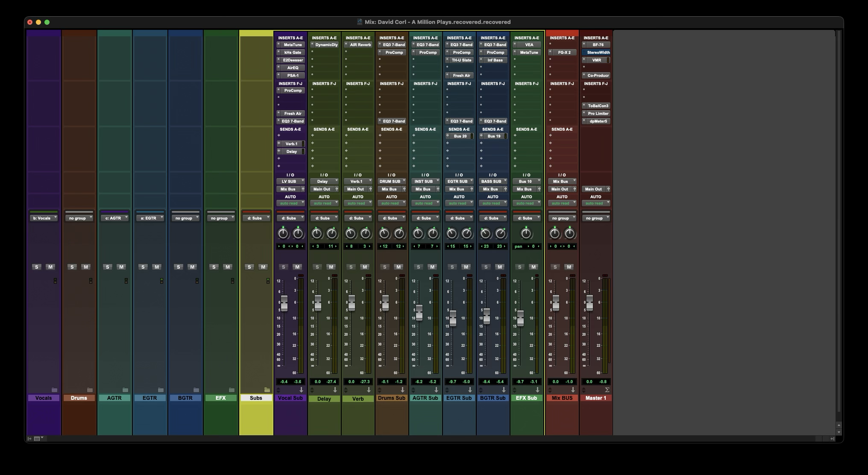
Task: Open the EFX folder track icon
Action: click(232, 390)
